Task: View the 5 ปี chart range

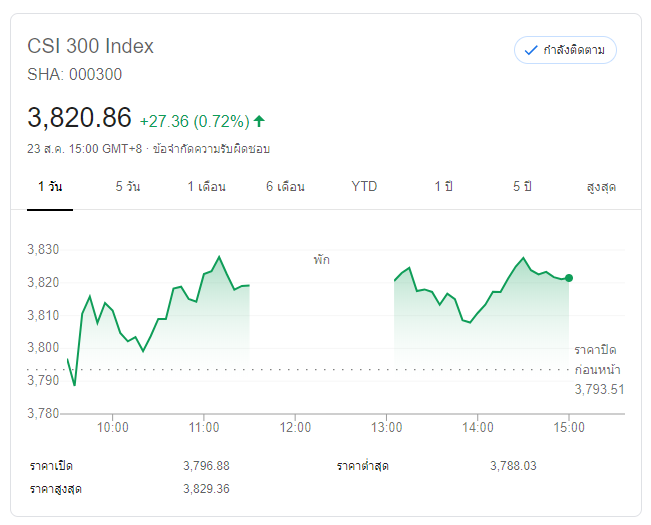Action: pyautogui.click(x=523, y=187)
